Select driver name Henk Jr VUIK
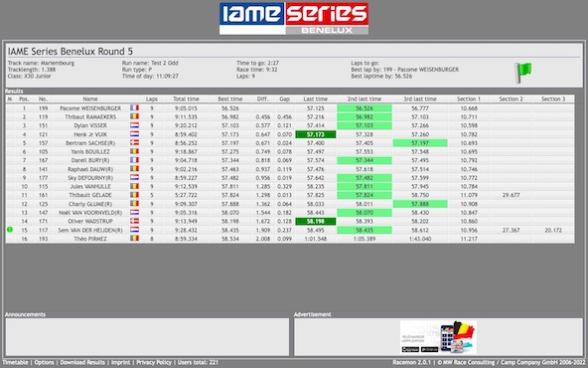 pyautogui.click(x=90, y=134)
